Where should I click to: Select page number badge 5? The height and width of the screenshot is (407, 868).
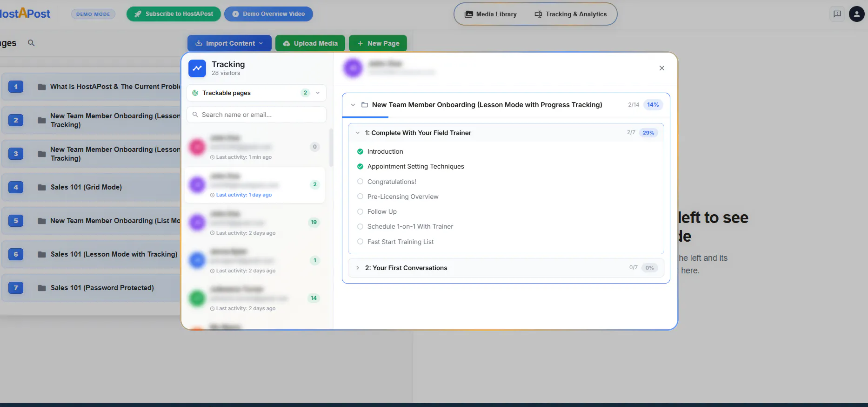click(16, 221)
